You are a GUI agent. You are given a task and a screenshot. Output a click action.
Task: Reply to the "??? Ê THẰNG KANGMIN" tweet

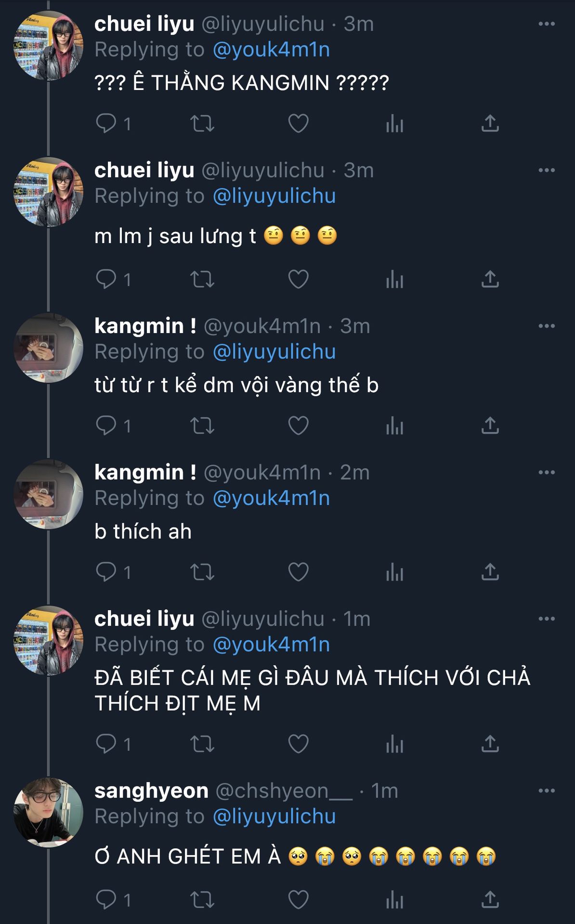(106, 123)
